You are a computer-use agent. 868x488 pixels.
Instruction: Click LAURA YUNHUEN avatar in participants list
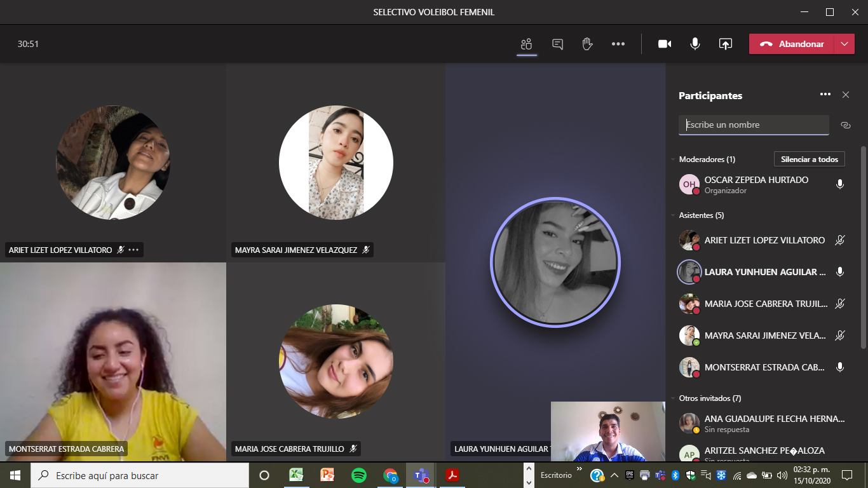click(689, 272)
